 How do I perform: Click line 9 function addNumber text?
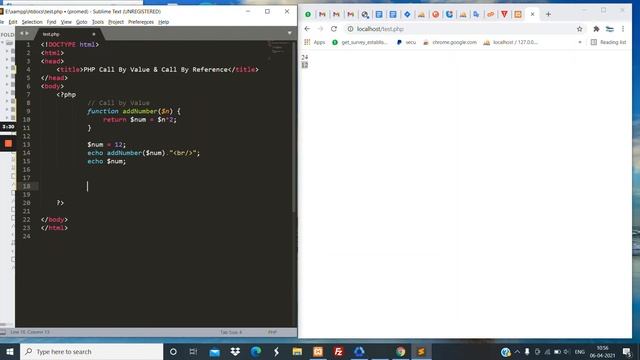point(133,111)
